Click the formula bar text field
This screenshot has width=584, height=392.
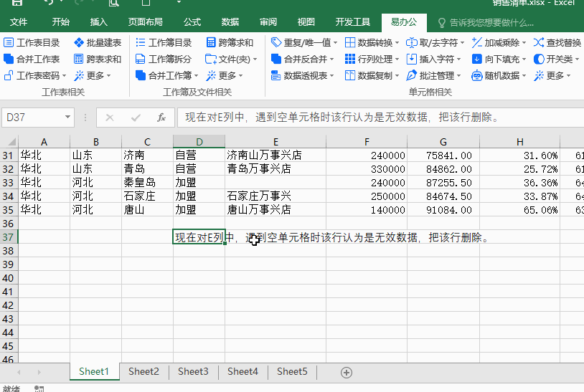[x=380, y=118]
